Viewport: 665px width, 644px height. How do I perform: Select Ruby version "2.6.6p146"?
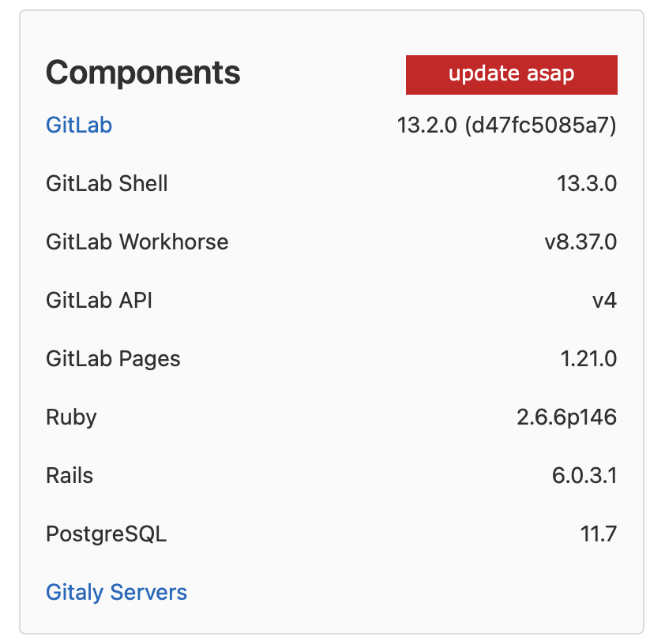(566, 417)
